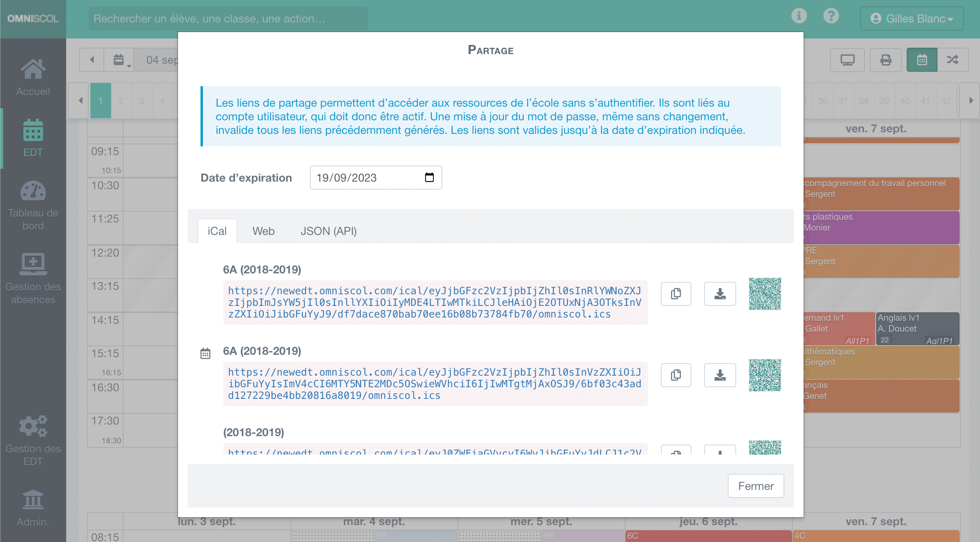Open the expiration date picker calendar
The image size is (980, 542).
click(429, 178)
